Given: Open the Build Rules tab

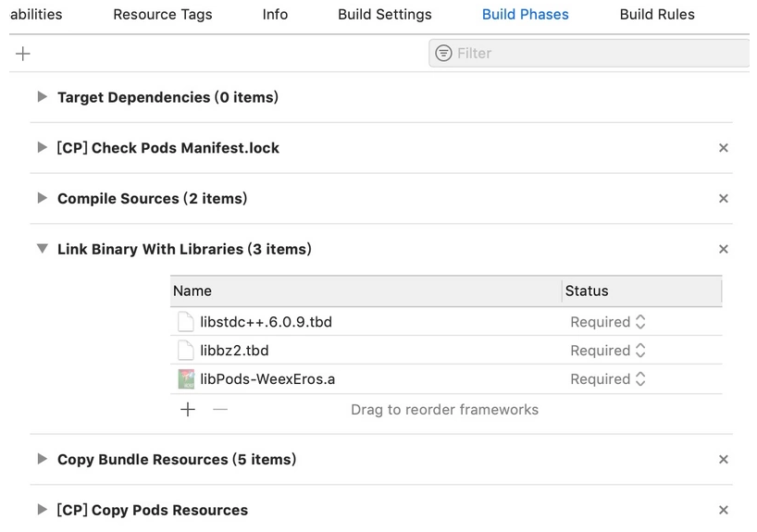Looking at the screenshot, I should pos(657,15).
